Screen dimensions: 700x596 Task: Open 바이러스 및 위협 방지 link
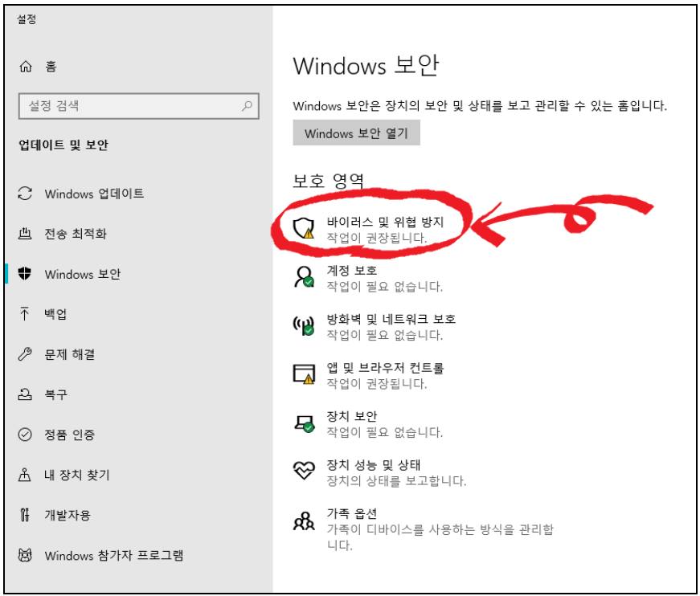(x=385, y=222)
